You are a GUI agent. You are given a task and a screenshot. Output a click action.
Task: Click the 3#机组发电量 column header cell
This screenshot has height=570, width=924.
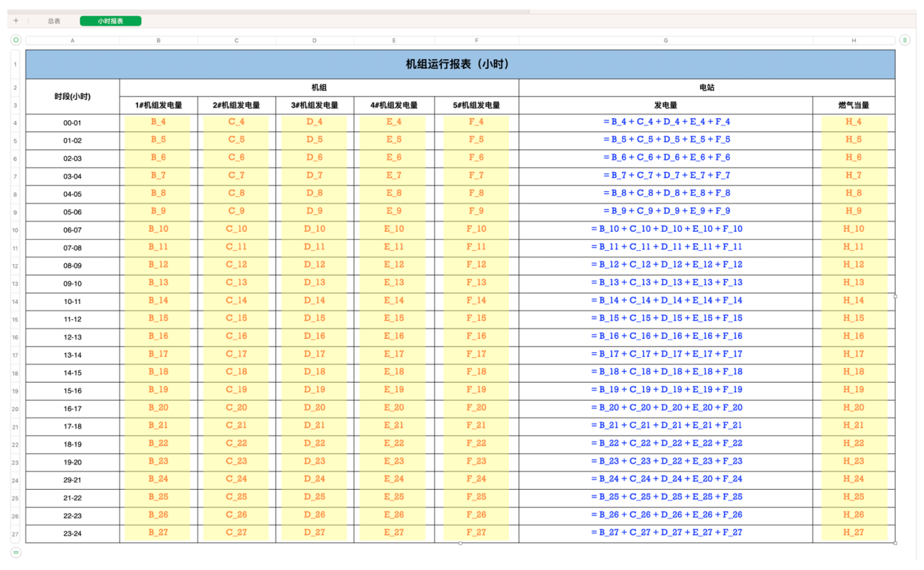pos(314,106)
